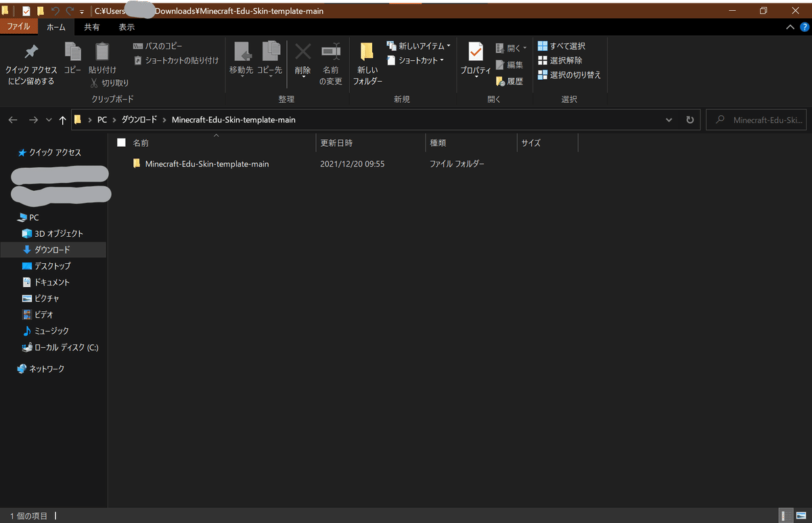Click the コピー (Copy) ribbon icon
The height and width of the screenshot is (523, 812).
pos(72,58)
